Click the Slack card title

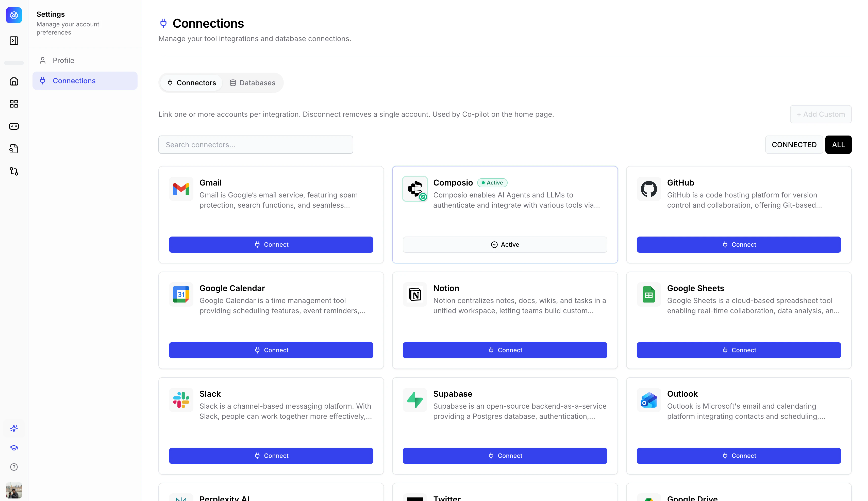210,394
